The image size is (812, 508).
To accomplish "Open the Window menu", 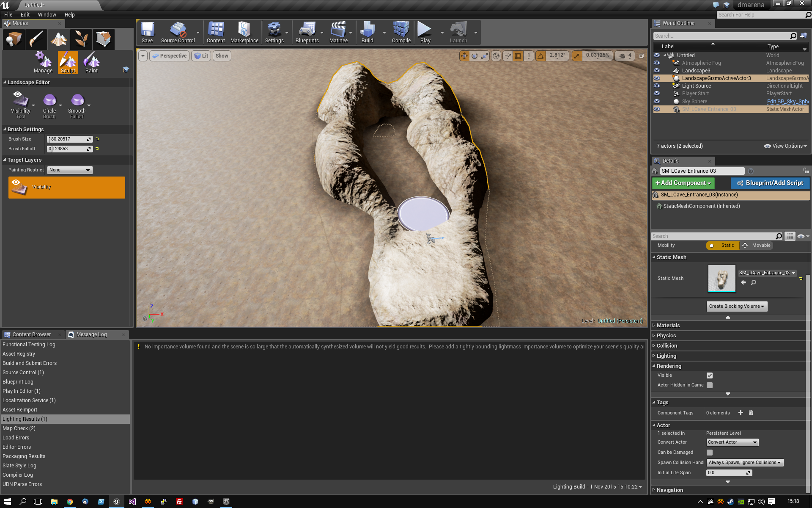I will [x=47, y=15].
